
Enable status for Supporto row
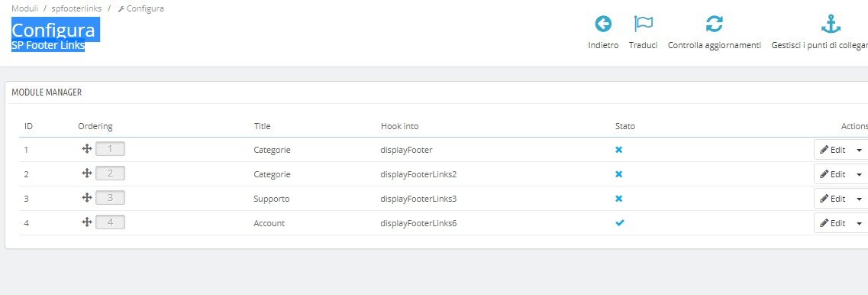(619, 199)
